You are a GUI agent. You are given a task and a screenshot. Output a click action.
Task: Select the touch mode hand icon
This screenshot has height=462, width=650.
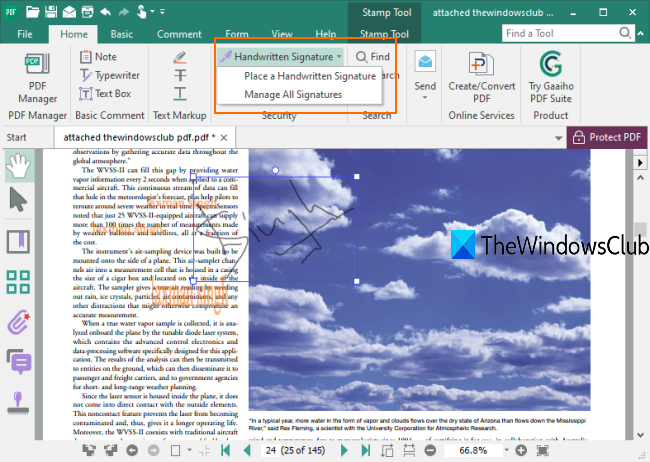click(x=141, y=12)
